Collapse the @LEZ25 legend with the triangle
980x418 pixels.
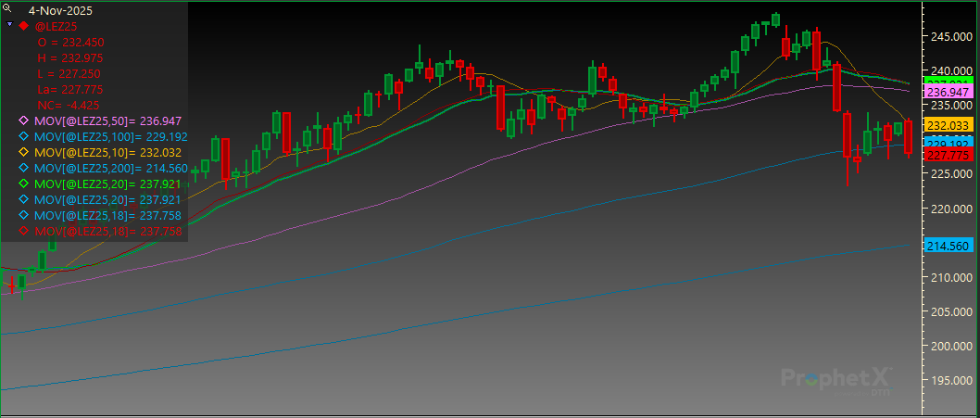8,26
